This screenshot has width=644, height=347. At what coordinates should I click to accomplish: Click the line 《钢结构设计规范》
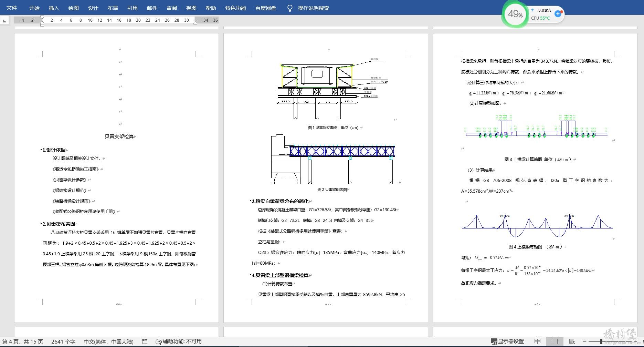[x=70, y=191]
